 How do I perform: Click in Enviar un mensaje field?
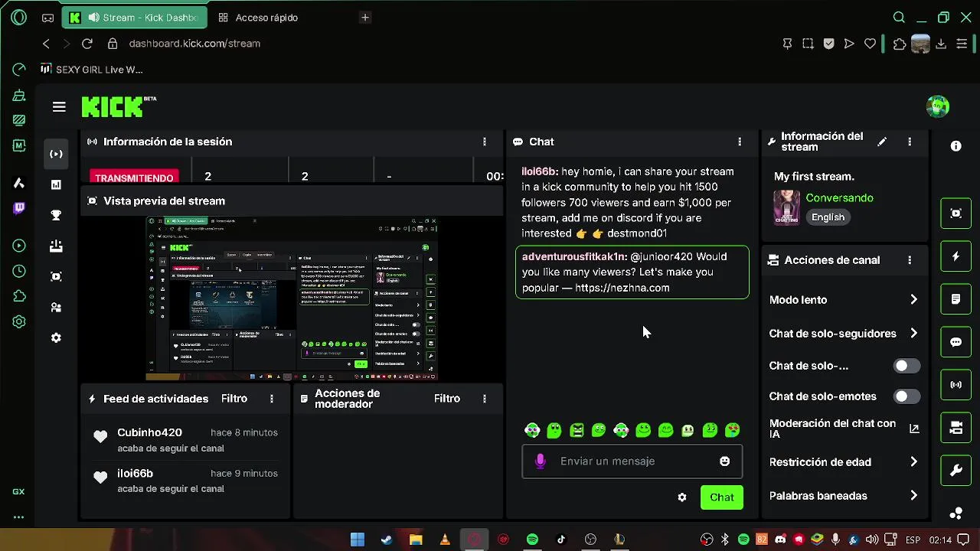click(632, 461)
